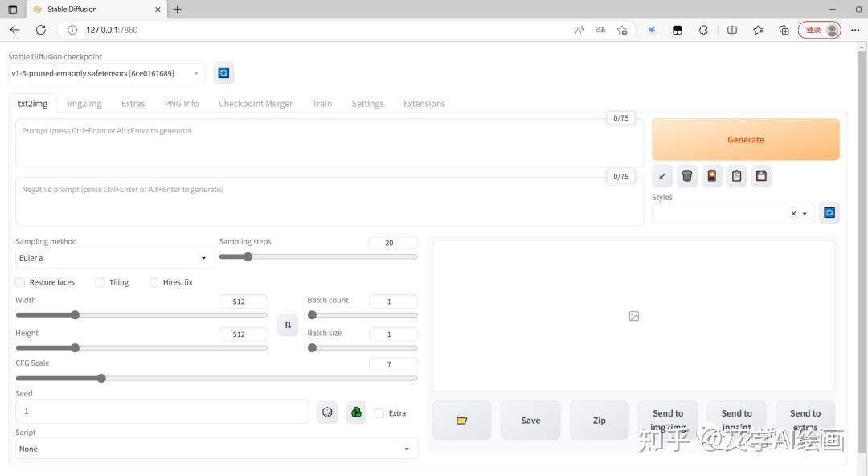
Task: Open the Extras tab
Action: pyautogui.click(x=133, y=104)
